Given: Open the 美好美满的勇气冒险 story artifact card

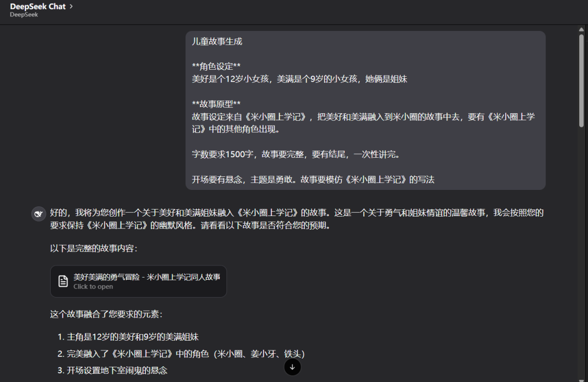Looking at the screenshot, I should [x=138, y=281].
